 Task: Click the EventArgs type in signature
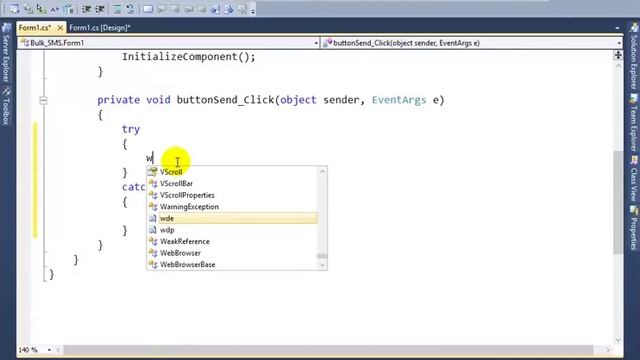point(399,100)
